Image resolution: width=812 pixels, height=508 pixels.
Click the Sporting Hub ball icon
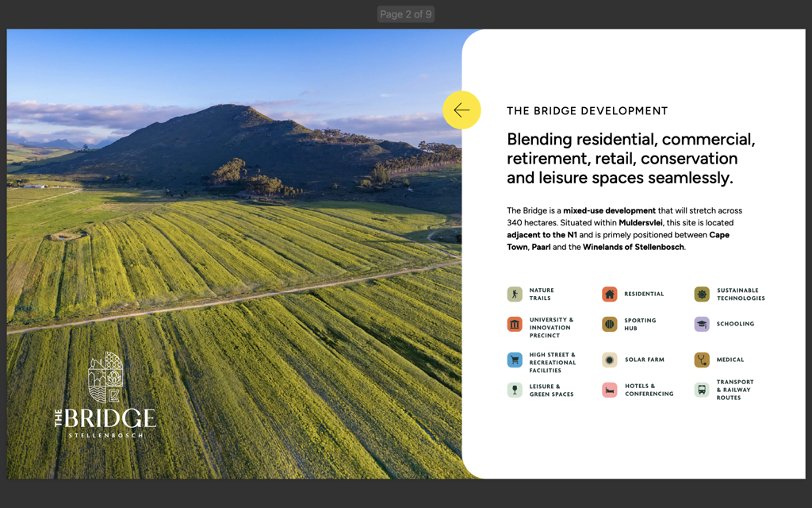point(609,324)
